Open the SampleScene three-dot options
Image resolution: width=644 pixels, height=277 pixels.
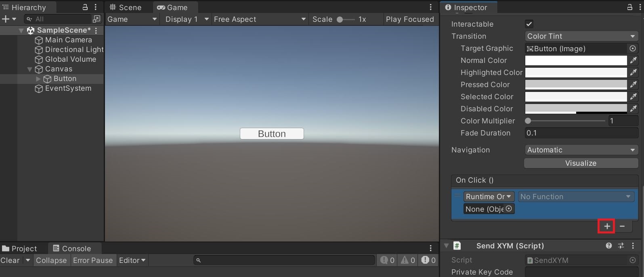[x=96, y=30]
